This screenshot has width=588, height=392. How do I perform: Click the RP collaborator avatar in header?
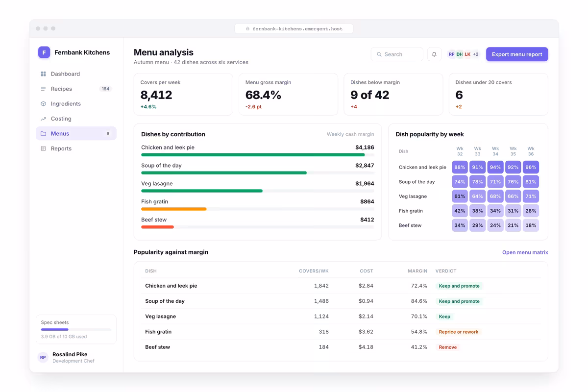tap(452, 54)
